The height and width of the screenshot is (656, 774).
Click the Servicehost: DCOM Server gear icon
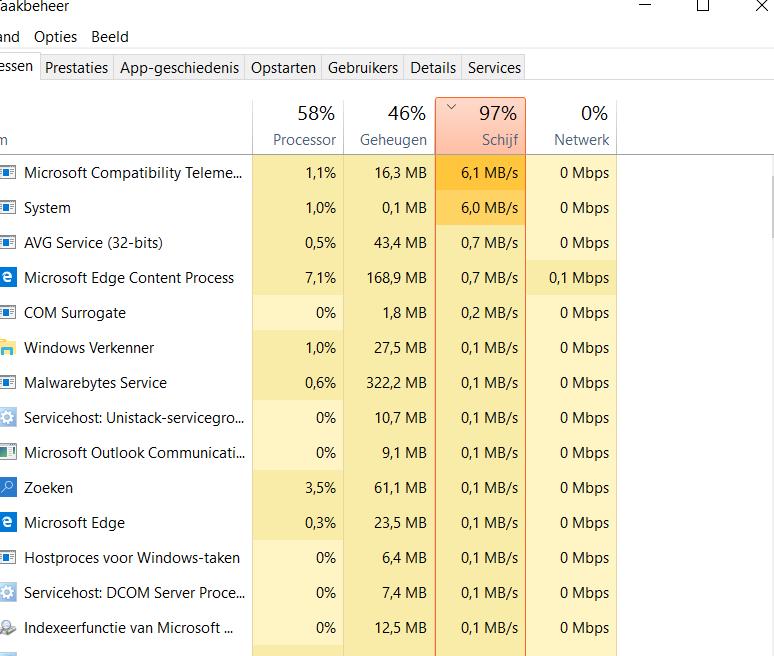(8, 592)
